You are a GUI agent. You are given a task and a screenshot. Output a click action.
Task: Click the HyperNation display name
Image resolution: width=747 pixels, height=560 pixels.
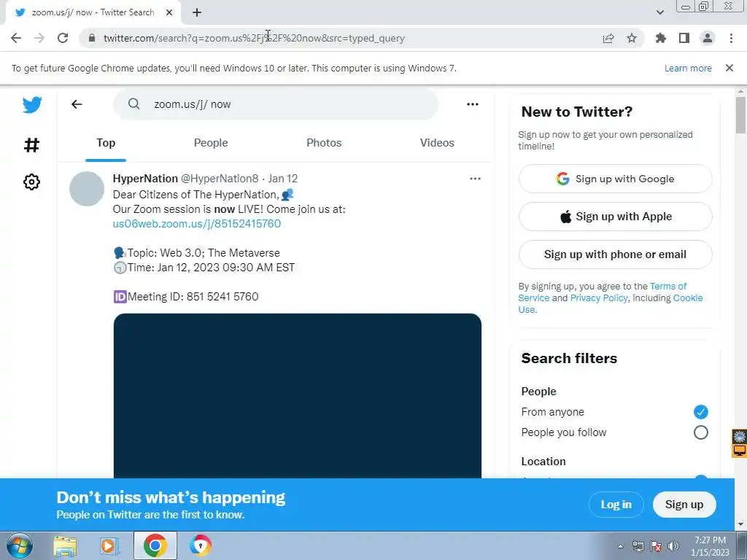(x=145, y=179)
